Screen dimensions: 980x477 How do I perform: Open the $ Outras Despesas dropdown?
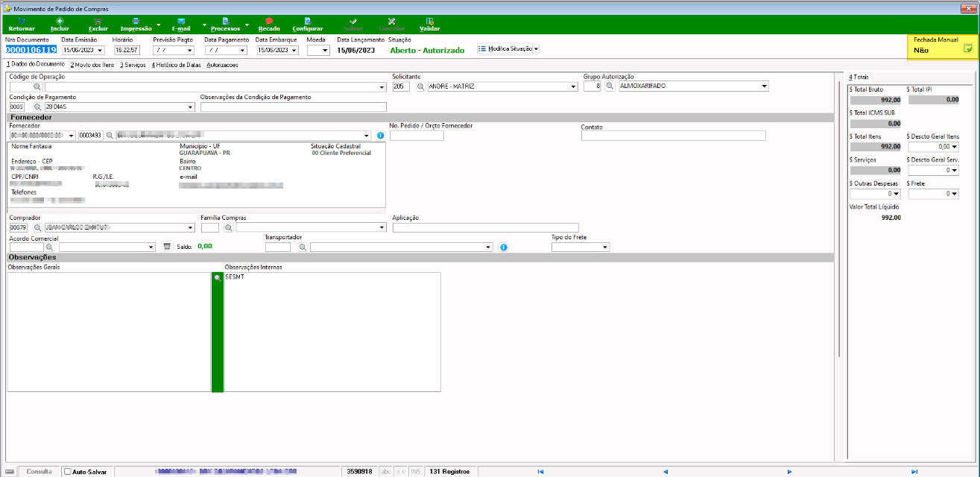pyautogui.click(x=897, y=194)
